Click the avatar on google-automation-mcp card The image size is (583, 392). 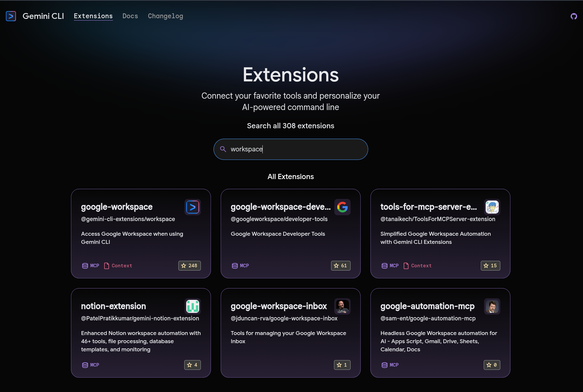click(492, 306)
